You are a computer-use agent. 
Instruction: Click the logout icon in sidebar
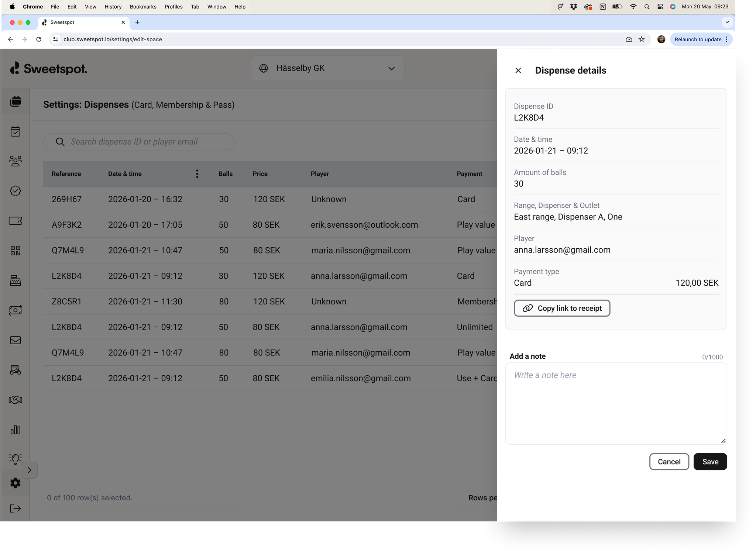coord(16,509)
